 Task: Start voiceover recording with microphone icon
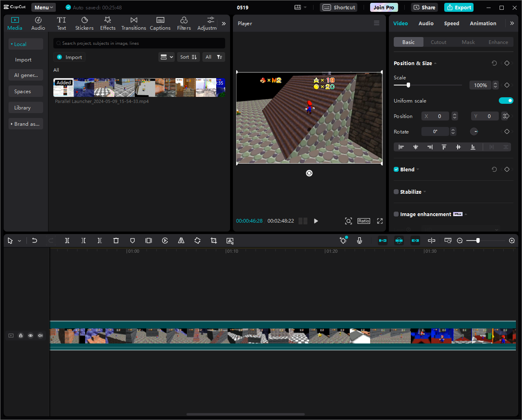point(360,241)
